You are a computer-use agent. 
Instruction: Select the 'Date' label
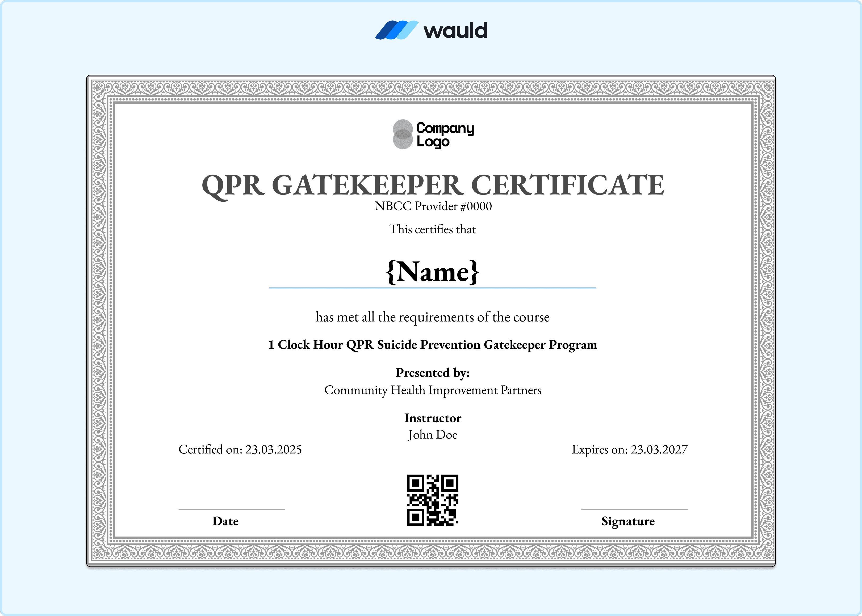225,521
